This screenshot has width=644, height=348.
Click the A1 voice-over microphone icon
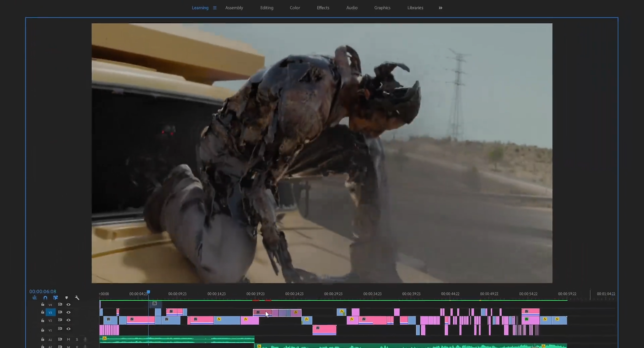(x=85, y=339)
